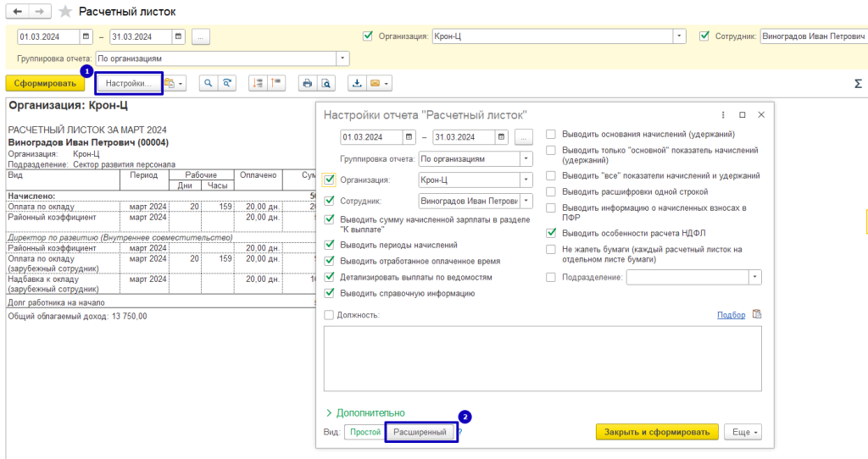The height and width of the screenshot is (459, 868).
Task: Open print preview icon
Action: point(326,84)
